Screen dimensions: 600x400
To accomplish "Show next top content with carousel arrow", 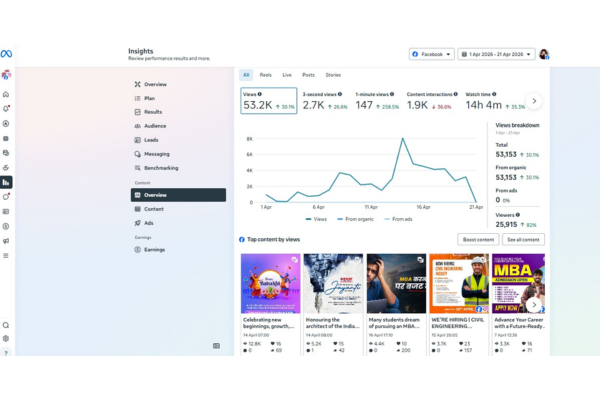I will [x=534, y=305].
